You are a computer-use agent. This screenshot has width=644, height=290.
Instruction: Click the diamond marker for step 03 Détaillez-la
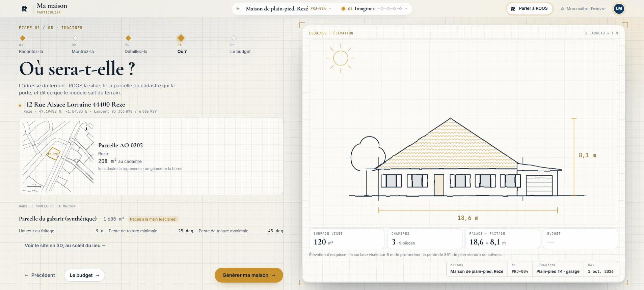[128, 38]
